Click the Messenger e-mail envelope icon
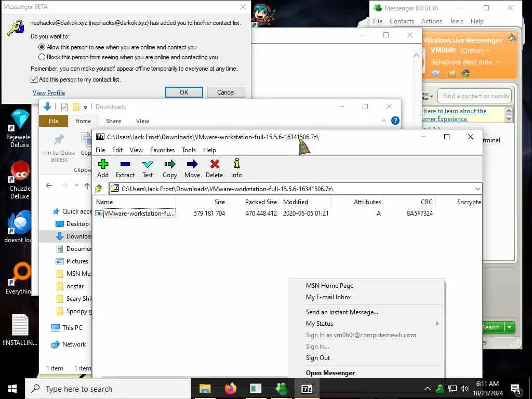Image resolution: width=532 pixels, height=399 pixels. tap(436, 73)
